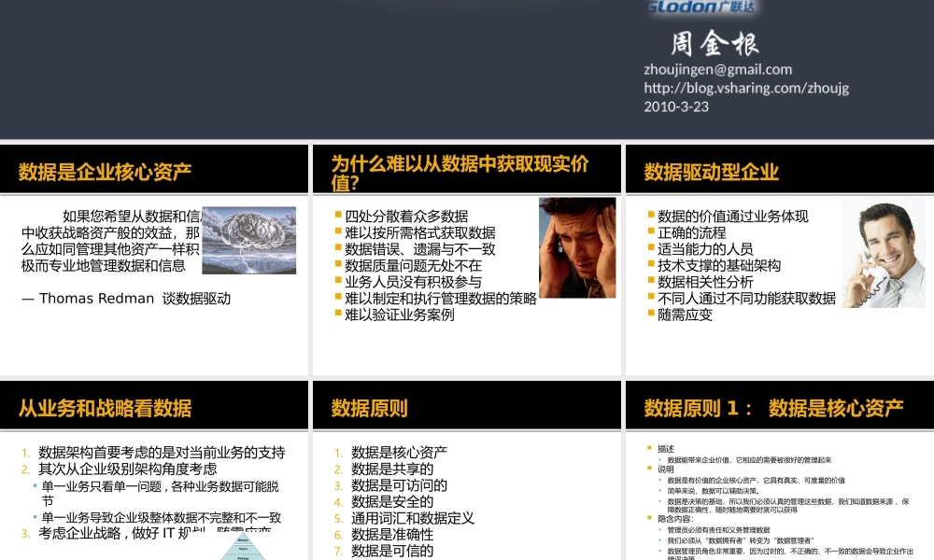This screenshot has height=560, width=934.
Task: Click item 数据架构首要考虑的是对当前业务的支持
Action: (x=162, y=453)
